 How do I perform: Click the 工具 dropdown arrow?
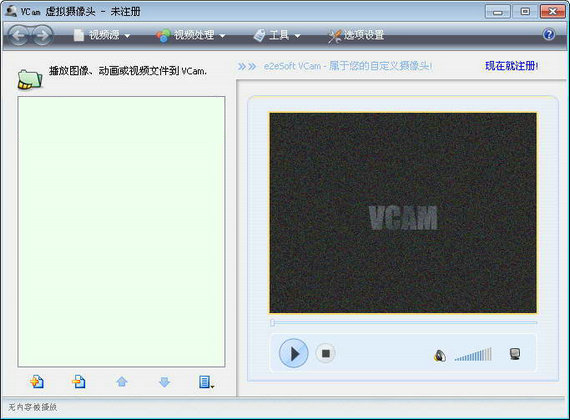[x=297, y=36]
